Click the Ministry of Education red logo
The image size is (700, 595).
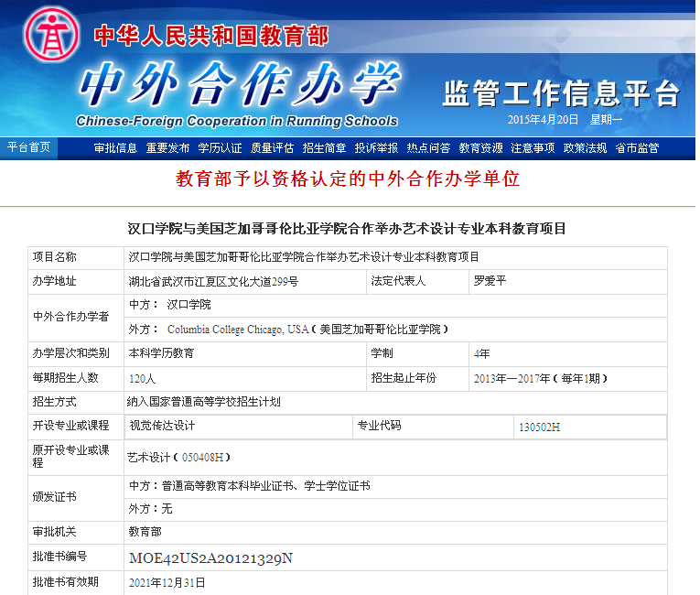[52, 35]
